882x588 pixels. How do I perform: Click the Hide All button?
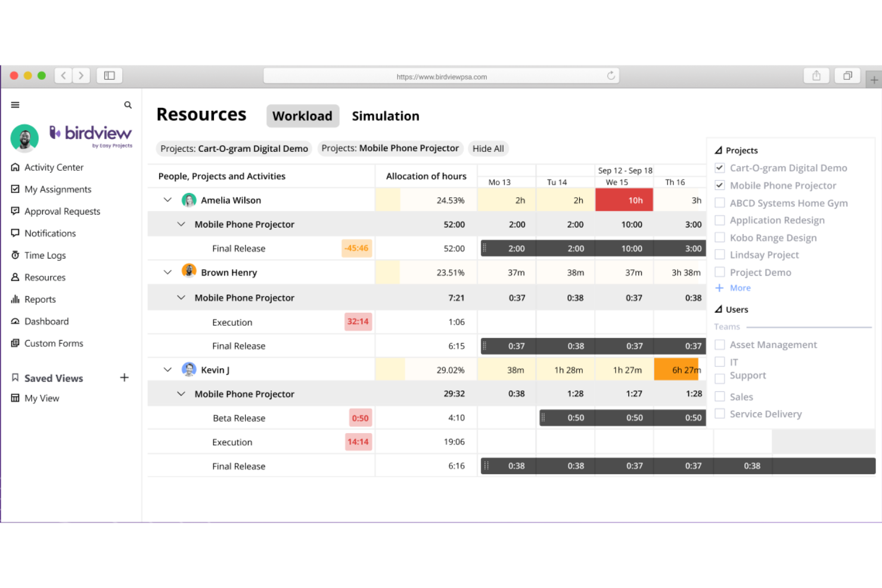[487, 149]
